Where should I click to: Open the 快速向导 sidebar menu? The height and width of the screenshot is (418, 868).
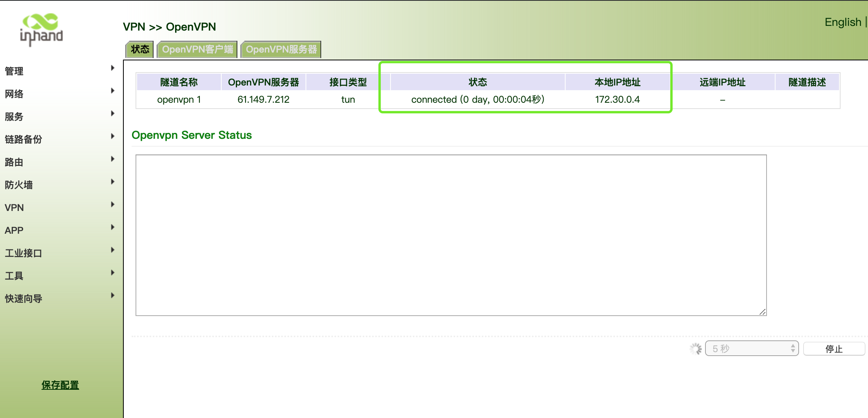[23, 299]
